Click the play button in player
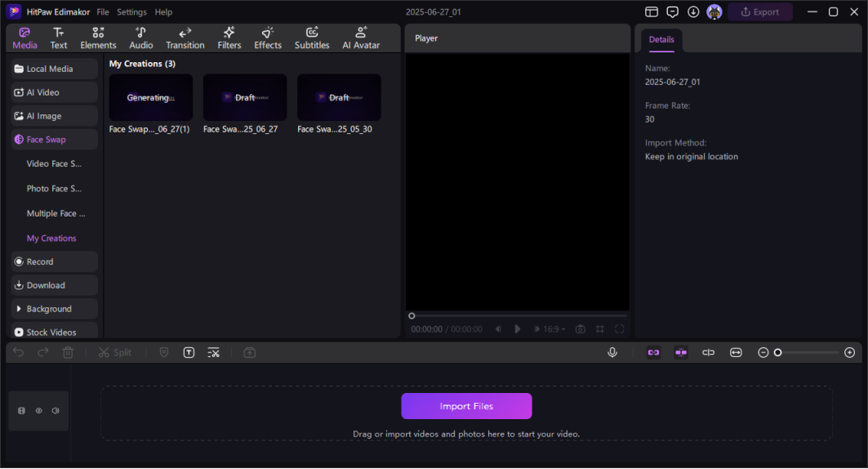The width and height of the screenshot is (868, 469). tap(517, 329)
